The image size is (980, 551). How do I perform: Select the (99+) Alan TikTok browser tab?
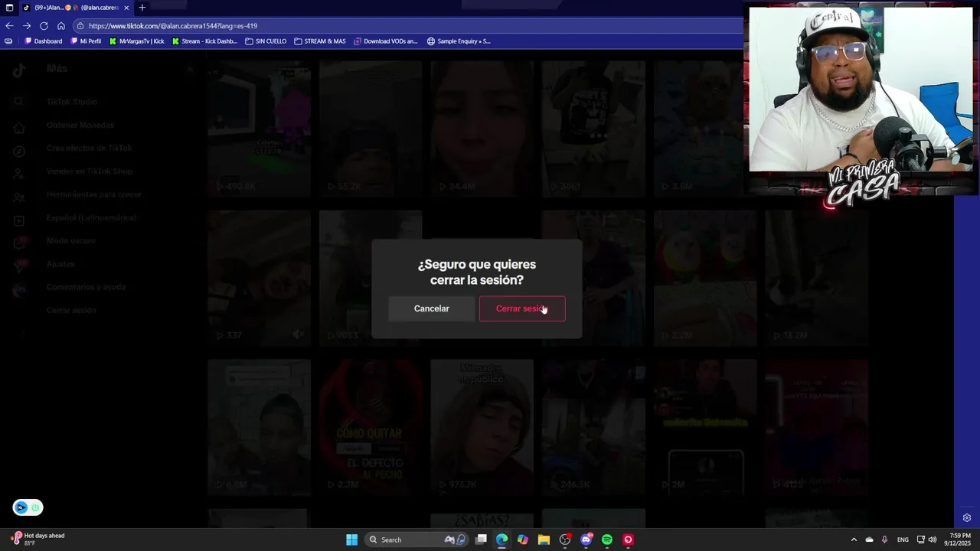click(76, 8)
